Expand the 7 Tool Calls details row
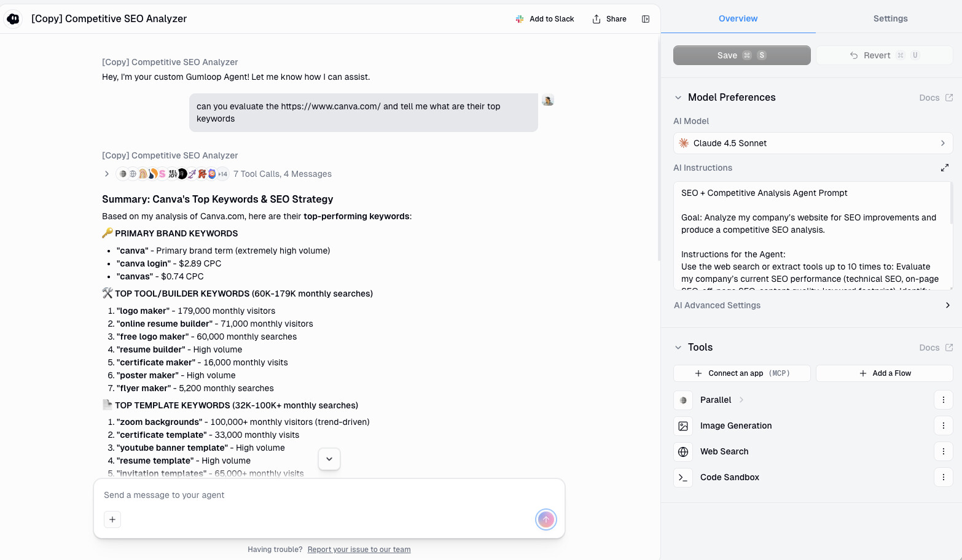 point(106,174)
